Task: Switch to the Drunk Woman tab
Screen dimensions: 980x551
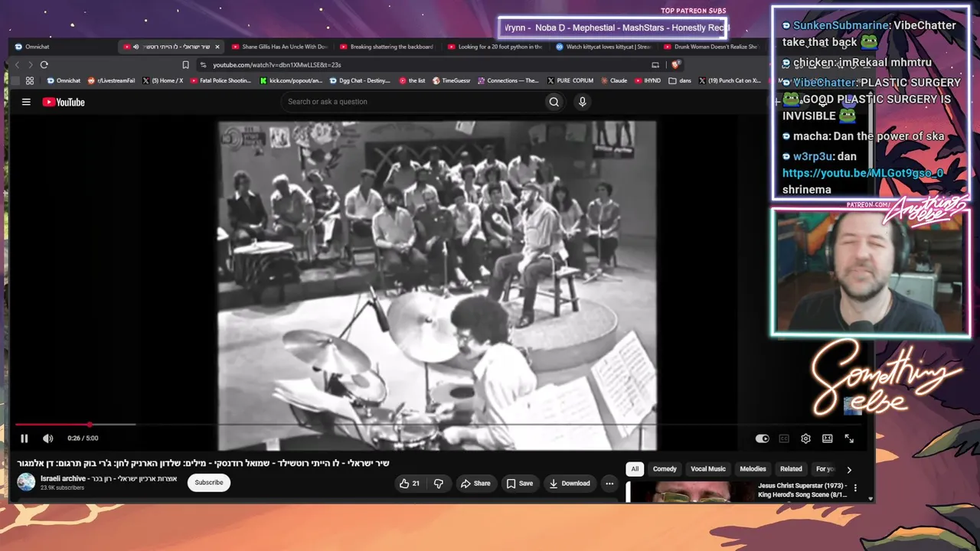Action: click(x=711, y=47)
